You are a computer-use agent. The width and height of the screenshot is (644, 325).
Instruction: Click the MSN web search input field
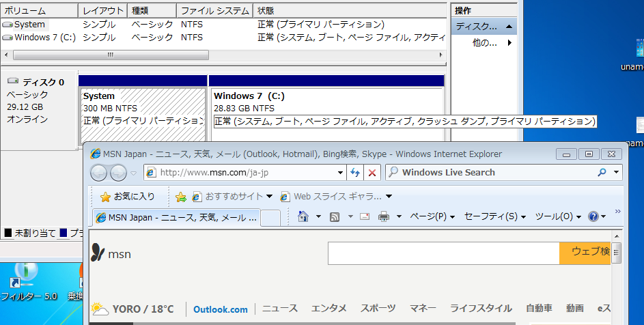click(x=444, y=253)
